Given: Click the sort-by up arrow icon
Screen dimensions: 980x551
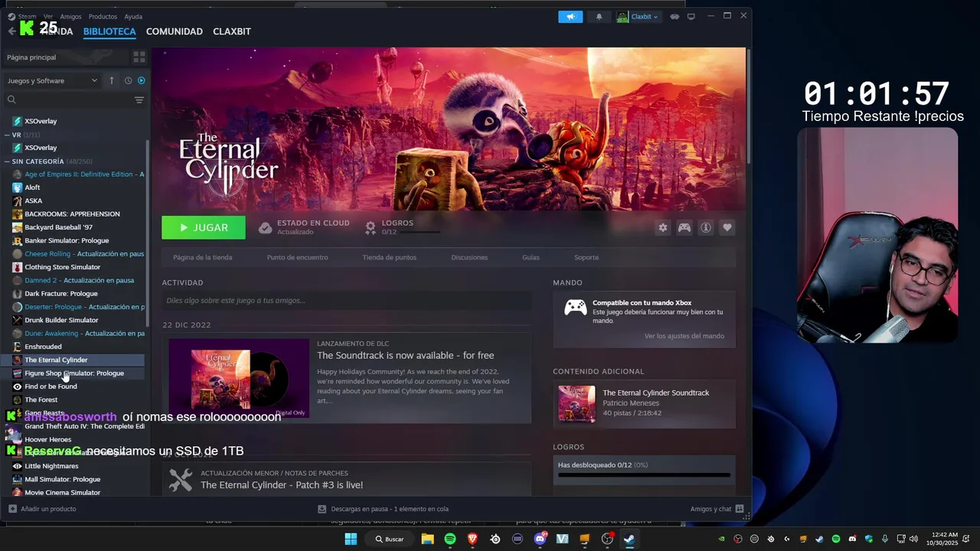Looking at the screenshot, I should [112, 80].
